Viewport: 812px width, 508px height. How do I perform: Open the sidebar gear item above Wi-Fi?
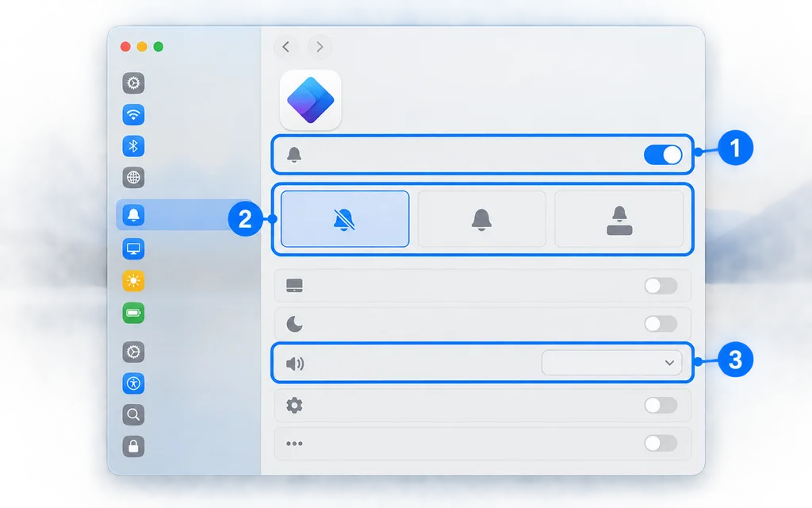tap(133, 83)
